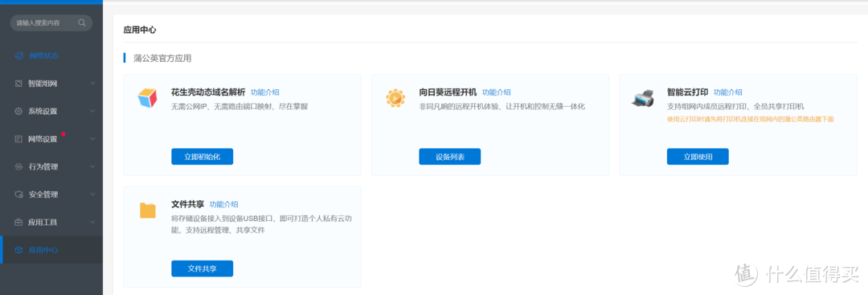
Task: Open 功能介绍 link for 向日葵远程开机
Action: (497, 92)
